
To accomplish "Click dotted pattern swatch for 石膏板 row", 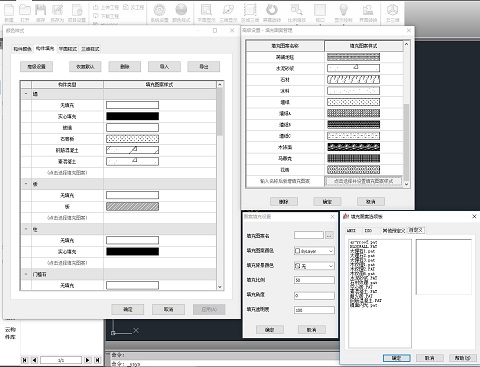I will click(132, 139).
